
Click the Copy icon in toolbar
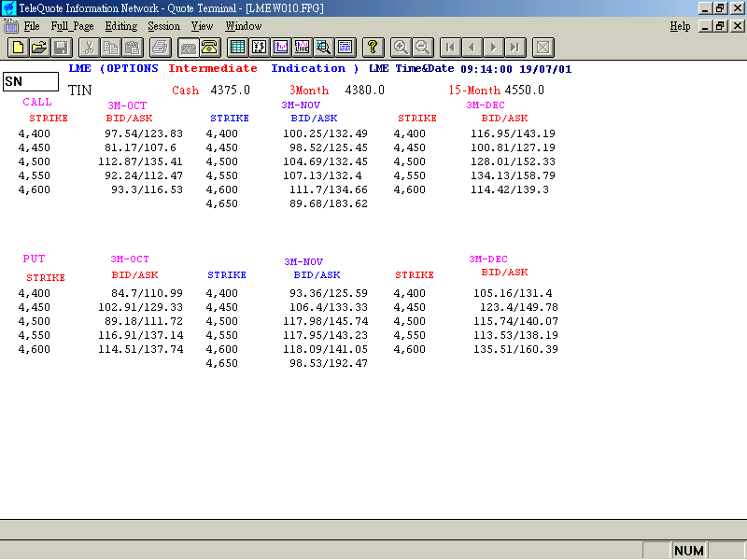pos(110,48)
